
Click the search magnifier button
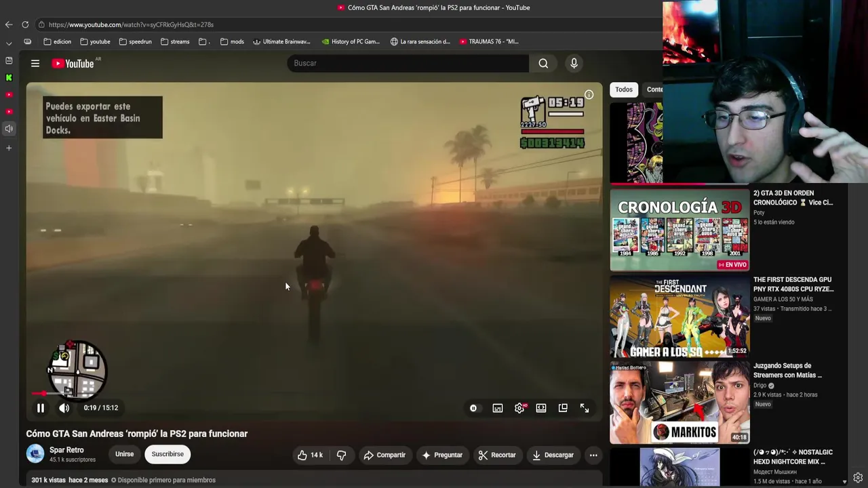click(x=543, y=63)
